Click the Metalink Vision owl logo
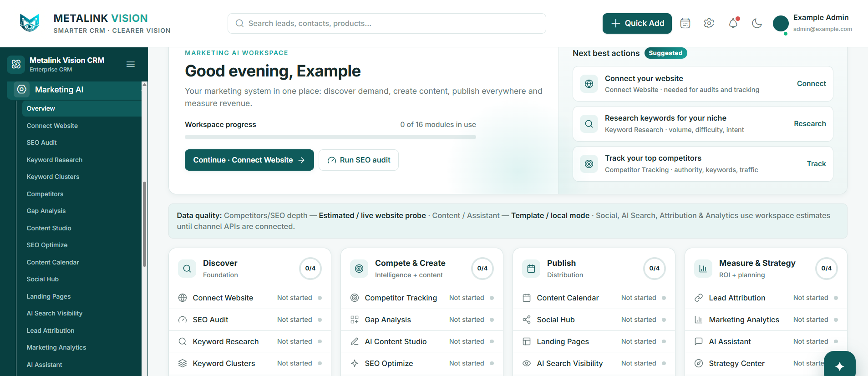The image size is (868, 376). [30, 23]
